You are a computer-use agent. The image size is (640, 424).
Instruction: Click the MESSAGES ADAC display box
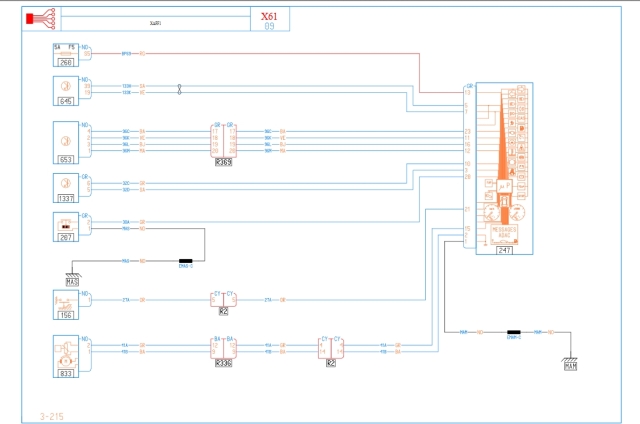(x=504, y=234)
